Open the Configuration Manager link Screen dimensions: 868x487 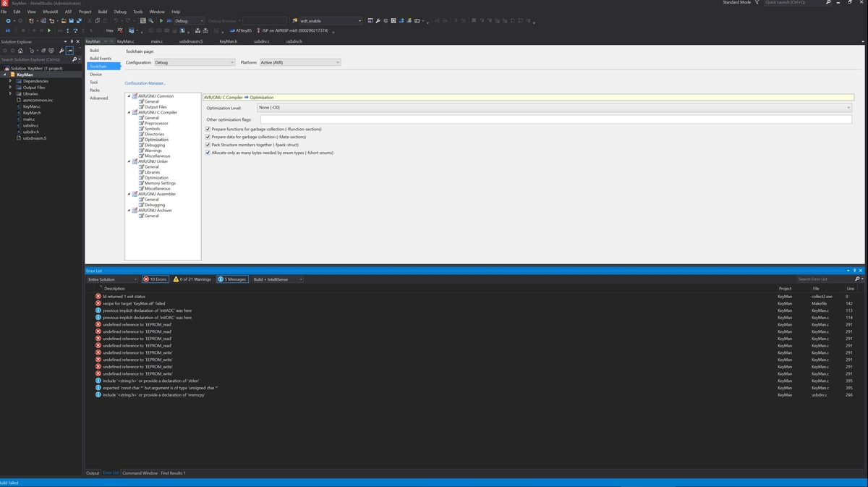tap(145, 83)
